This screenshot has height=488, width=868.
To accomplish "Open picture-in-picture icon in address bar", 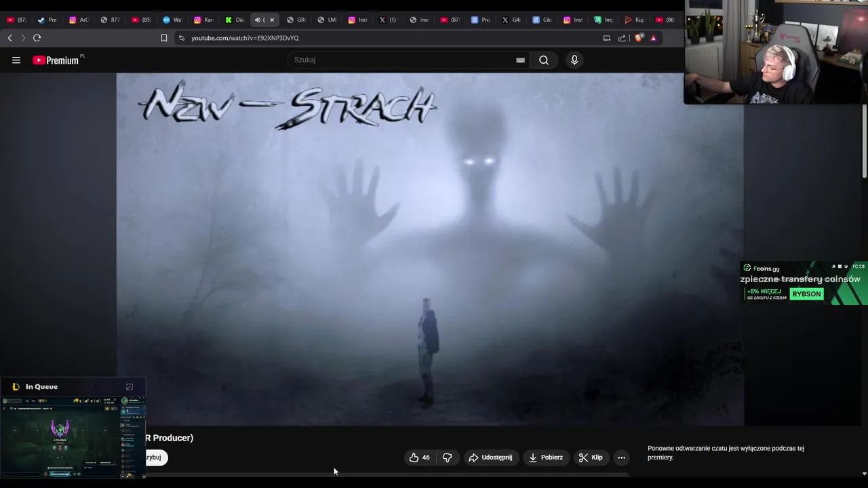I will (x=607, y=38).
